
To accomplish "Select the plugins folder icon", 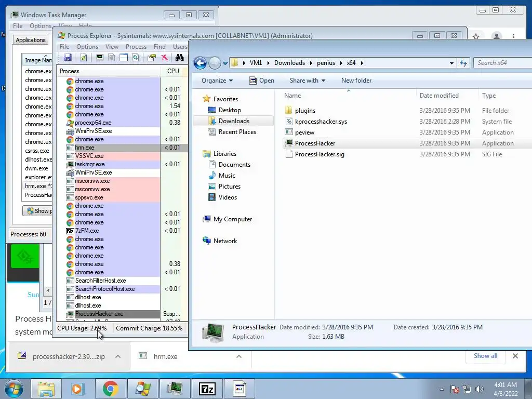I will pos(289,111).
